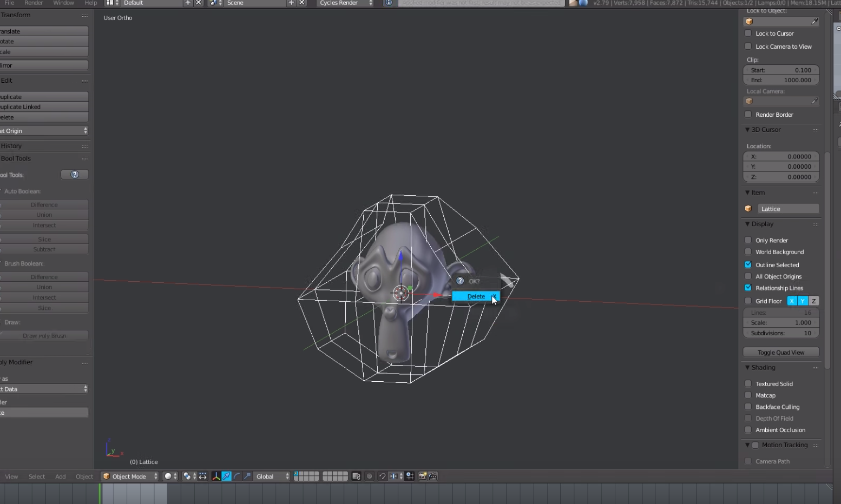Click the Duplicate Linked button
The image size is (841, 504).
pyautogui.click(x=44, y=107)
